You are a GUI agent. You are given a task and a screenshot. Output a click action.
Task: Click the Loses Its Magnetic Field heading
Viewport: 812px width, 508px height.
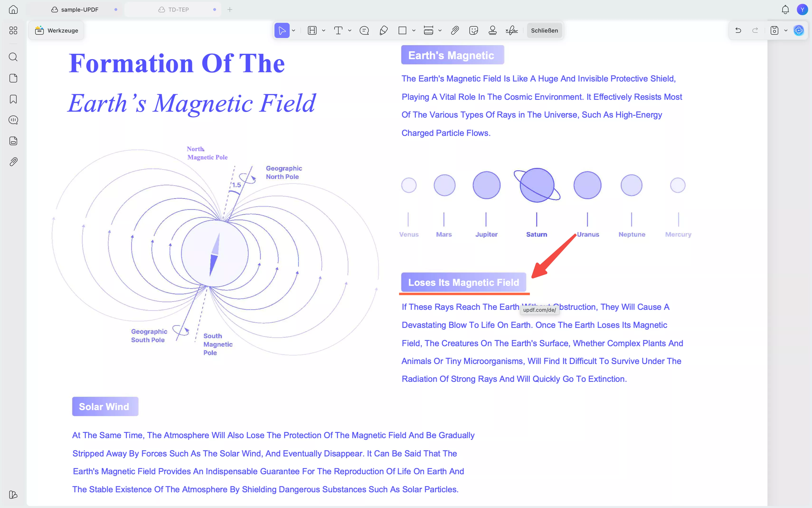[x=463, y=282]
